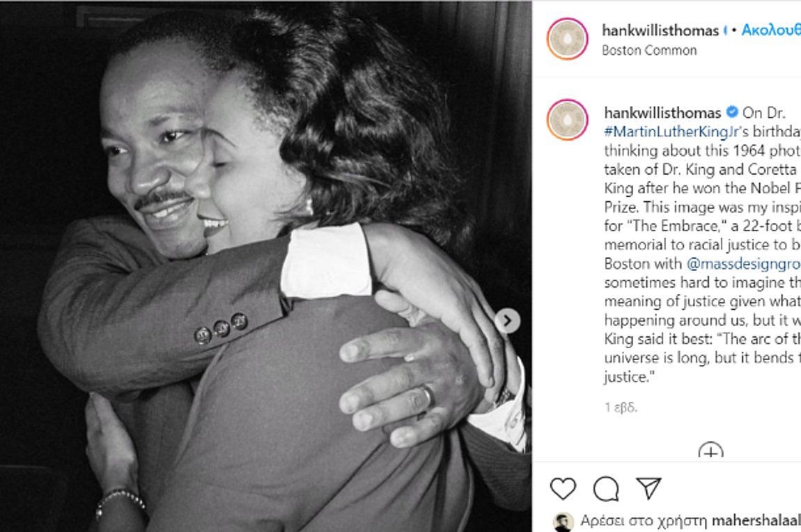Open the mahershalaal liker profile
Viewport: 801px width, 532px height.
point(756,521)
